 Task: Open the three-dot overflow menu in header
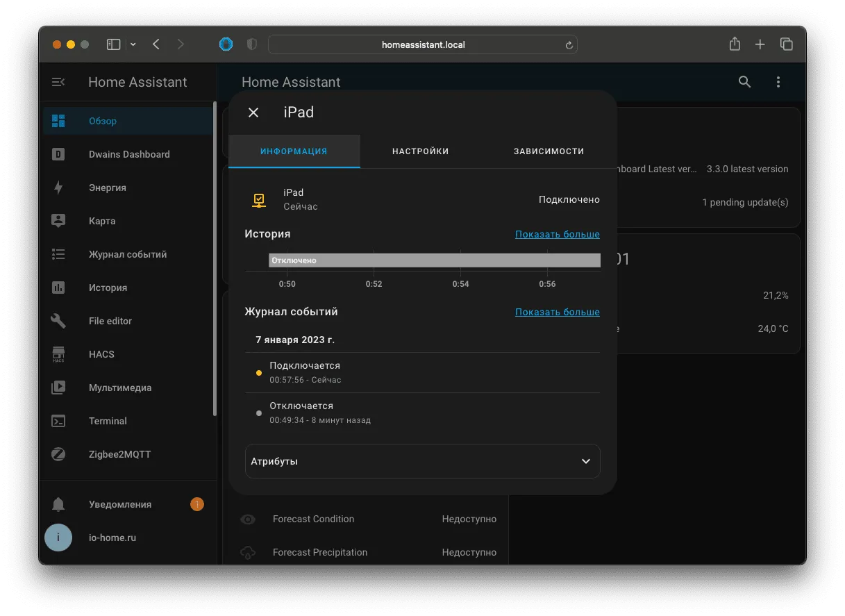pyautogui.click(x=778, y=82)
